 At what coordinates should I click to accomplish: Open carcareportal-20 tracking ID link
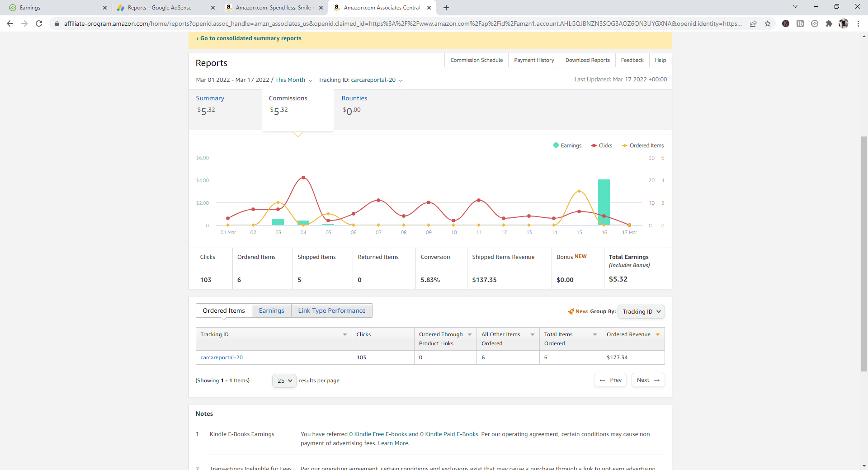222,357
